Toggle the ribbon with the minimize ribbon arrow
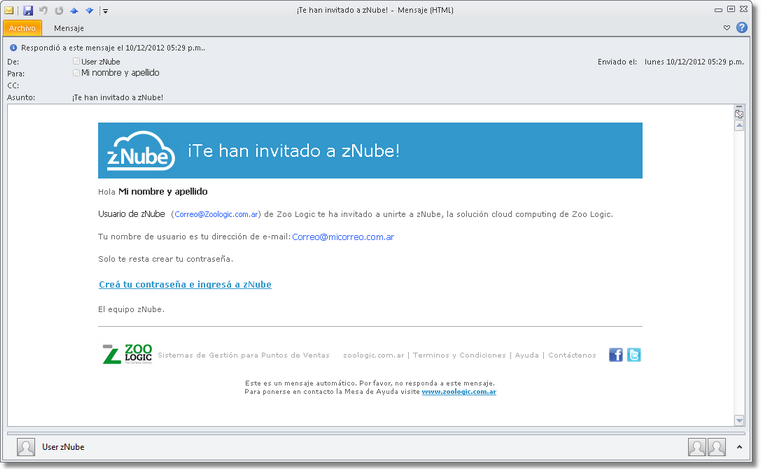The image size is (761, 471). coord(727,27)
